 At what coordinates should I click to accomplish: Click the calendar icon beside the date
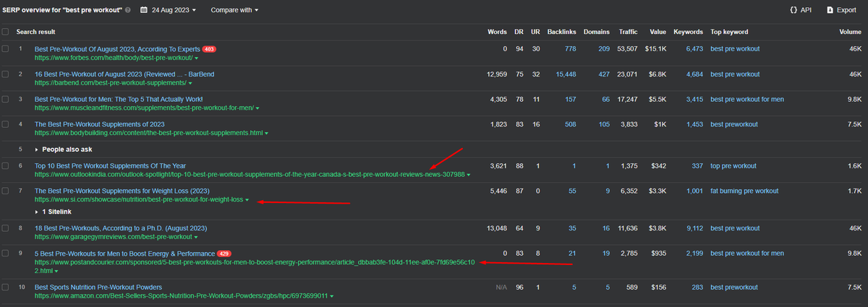(144, 10)
